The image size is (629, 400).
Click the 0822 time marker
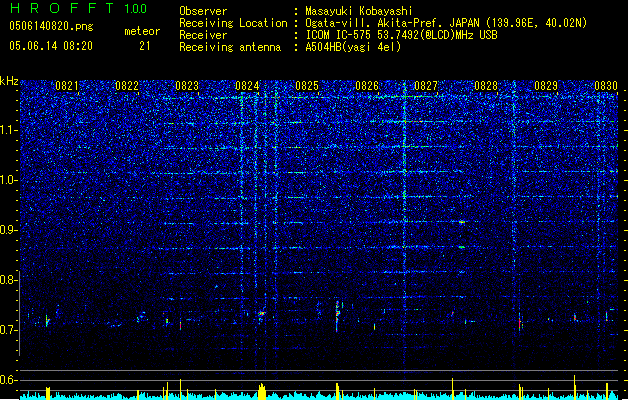click(x=127, y=86)
